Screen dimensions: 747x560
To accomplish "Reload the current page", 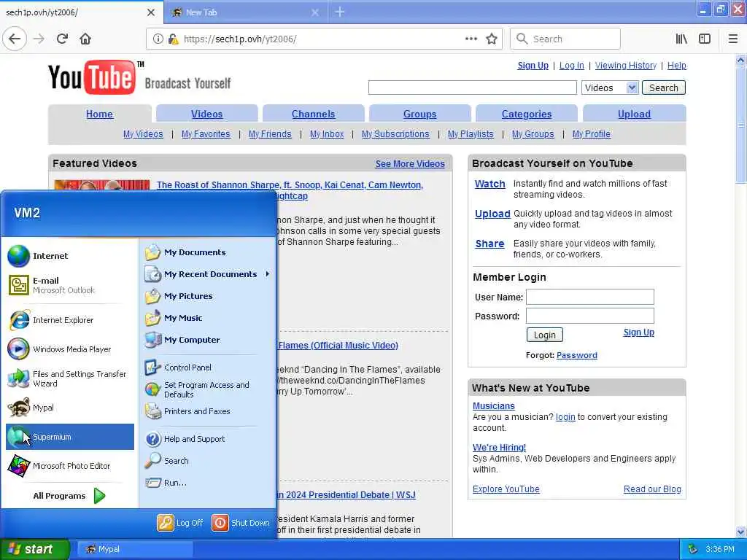I will click(x=62, y=39).
